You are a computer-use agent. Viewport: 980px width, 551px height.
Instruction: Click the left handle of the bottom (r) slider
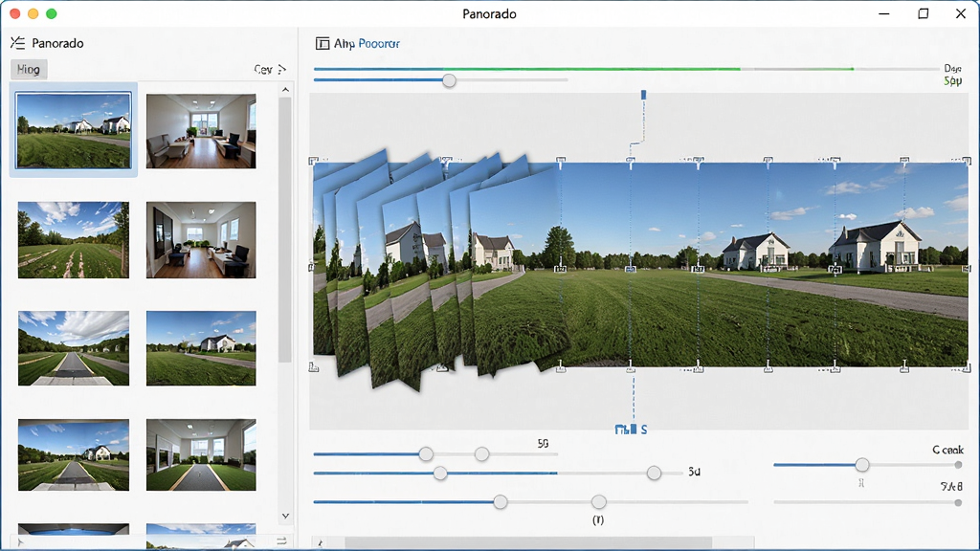click(500, 501)
